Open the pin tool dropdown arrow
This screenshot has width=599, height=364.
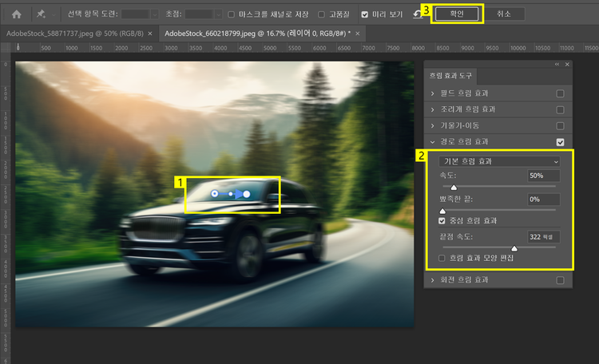tap(54, 15)
